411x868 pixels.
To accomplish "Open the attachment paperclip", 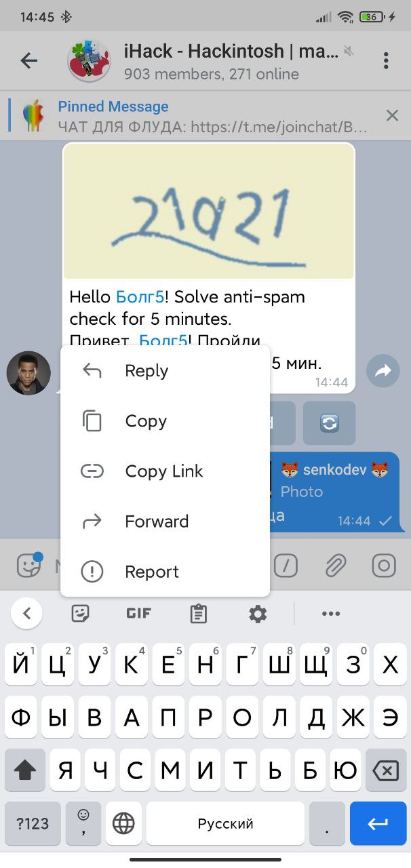I will pos(335,565).
